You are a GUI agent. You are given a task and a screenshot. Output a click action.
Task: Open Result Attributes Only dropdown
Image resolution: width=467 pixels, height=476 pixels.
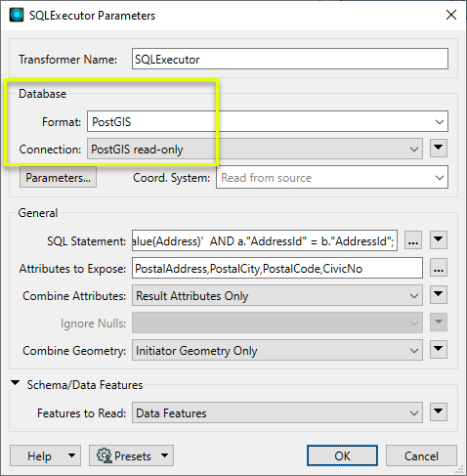click(x=277, y=295)
